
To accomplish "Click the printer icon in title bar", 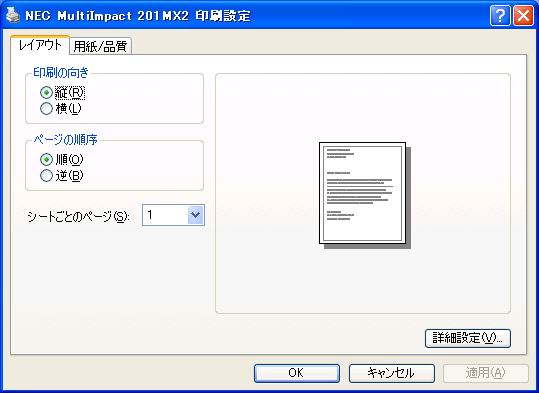I will click(x=13, y=15).
